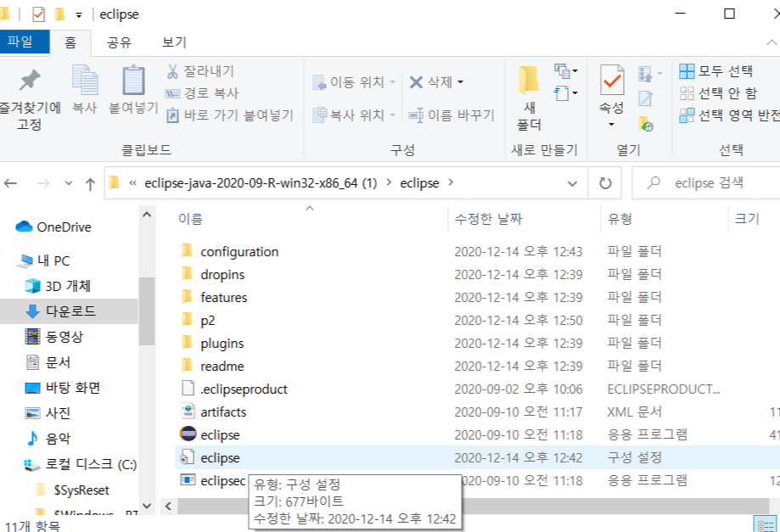Select all items with 모두 선택

[x=715, y=71]
